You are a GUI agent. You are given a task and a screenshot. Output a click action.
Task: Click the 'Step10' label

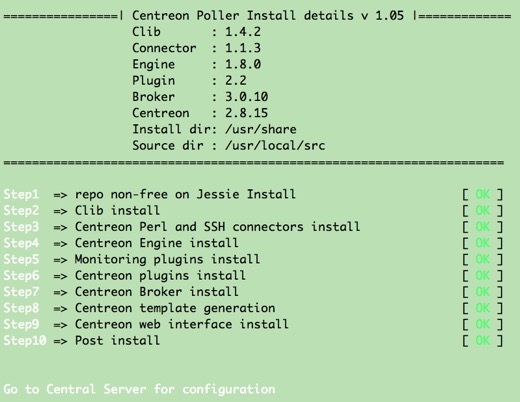pos(25,341)
